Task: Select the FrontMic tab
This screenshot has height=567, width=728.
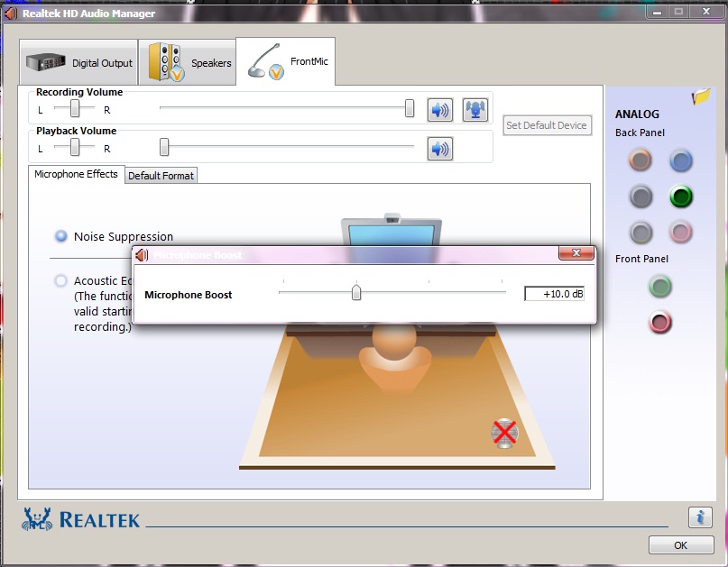Action: pyautogui.click(x=286, y=61)
